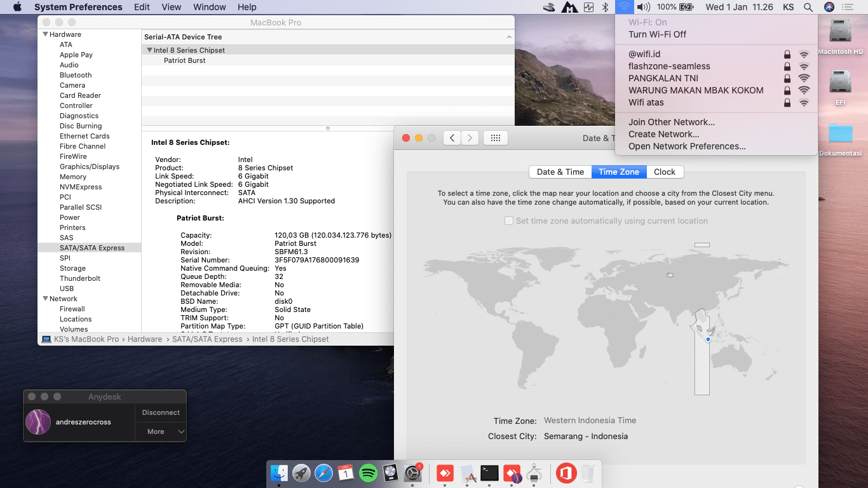Connect to Wifi atas network

point(716,102)
